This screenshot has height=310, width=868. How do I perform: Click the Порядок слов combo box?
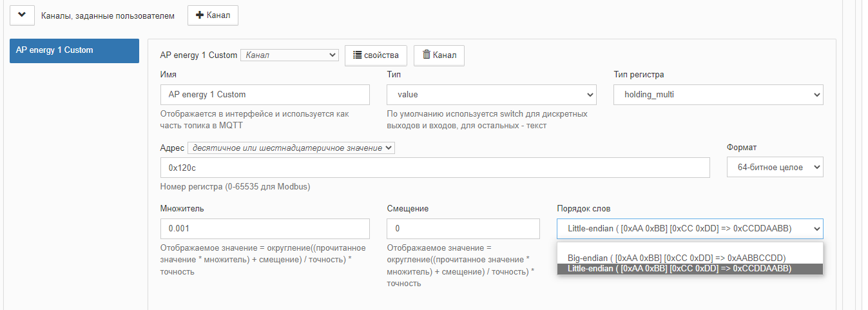tap(690, 229)
